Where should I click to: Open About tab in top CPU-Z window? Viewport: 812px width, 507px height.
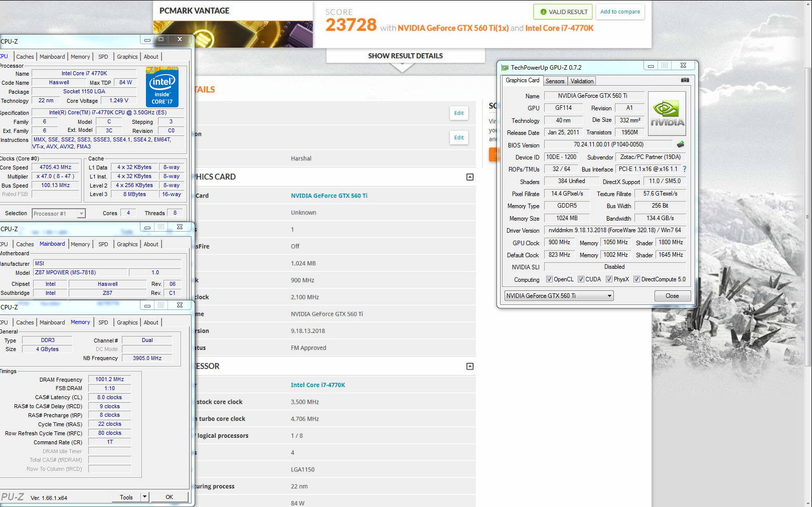click(x=151, y=57)
